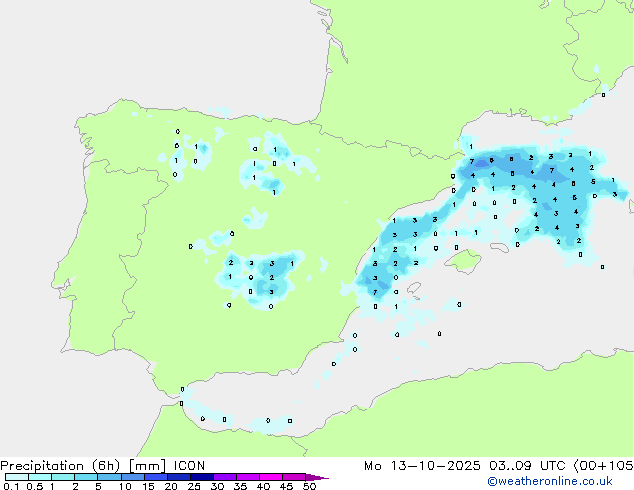Image resolution: width=634 pixels, height=490 pixels.
Task: Select the 'Mo 13-10-2025' date text
Action: (x=422, y=466)
